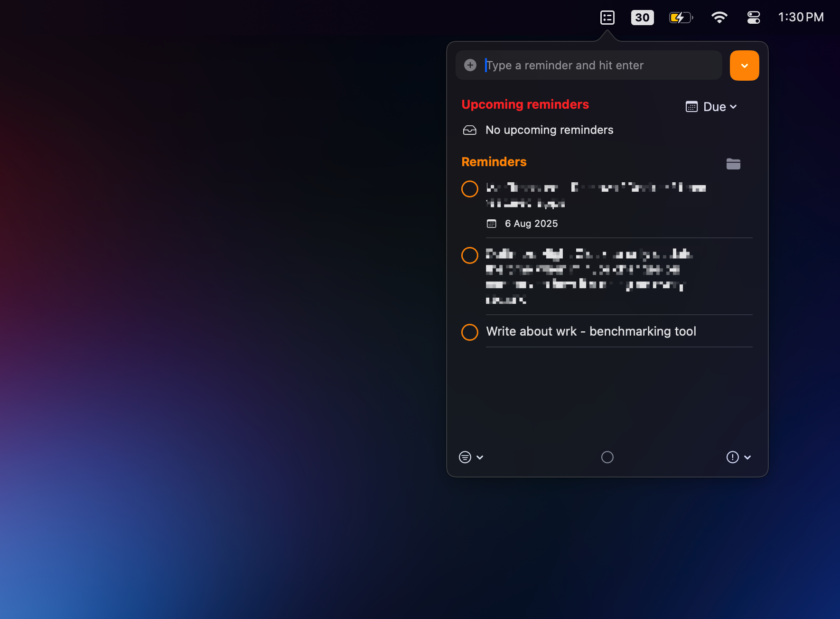Open the Due sorting dropdown
840x619 pixels.
pos(711,107)
